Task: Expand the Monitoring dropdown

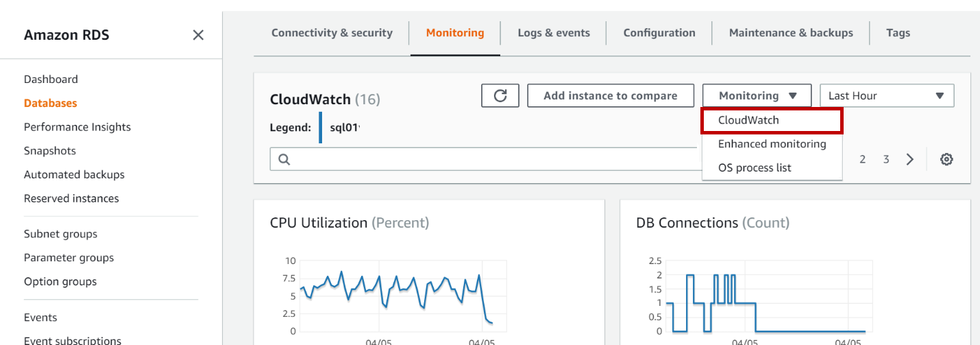Action: [x=757, y=96]
